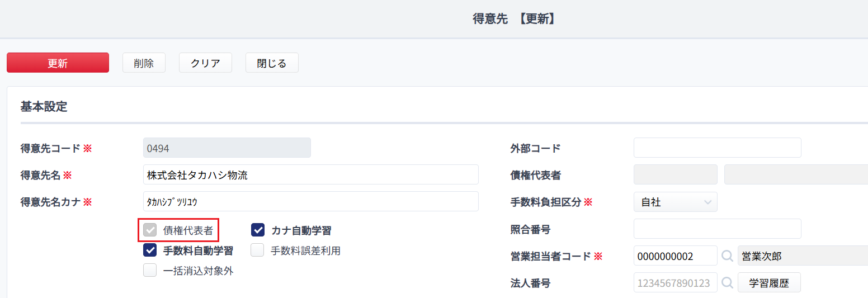Toggle the 債権代表者 checkbox

click(x=150, y=230)
